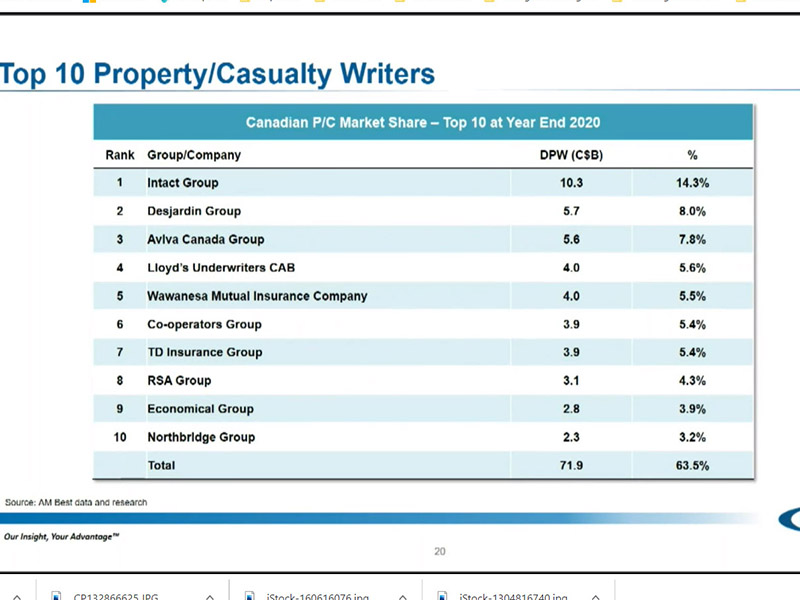
Task: Click the teal icon in the top toolbar
Action: (x=165, y=4)
